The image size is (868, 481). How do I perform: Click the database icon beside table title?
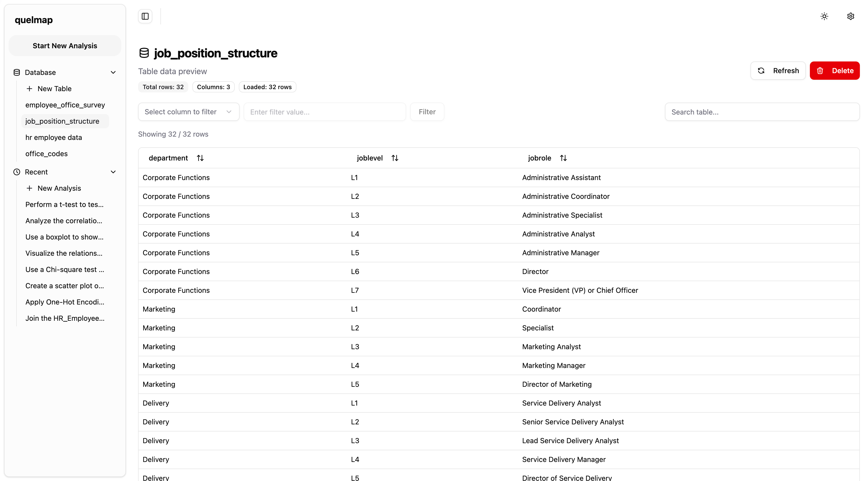pyautogui.click(x=144, y=53)
